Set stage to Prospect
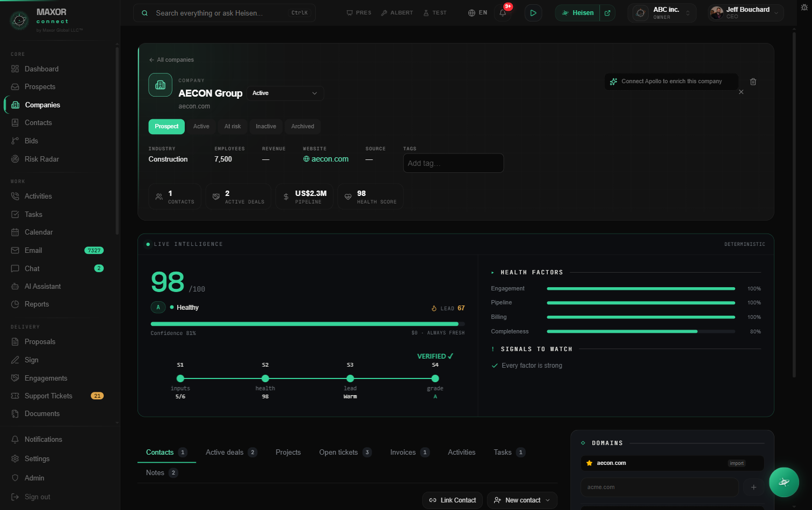The width and height of the screenshot is (812, 510). [x=166, y=126]
